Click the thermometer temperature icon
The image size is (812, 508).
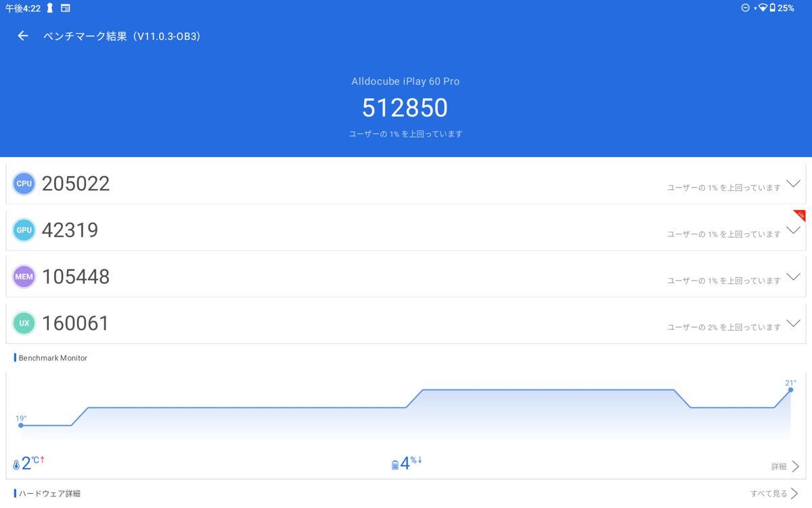point(16,465)
